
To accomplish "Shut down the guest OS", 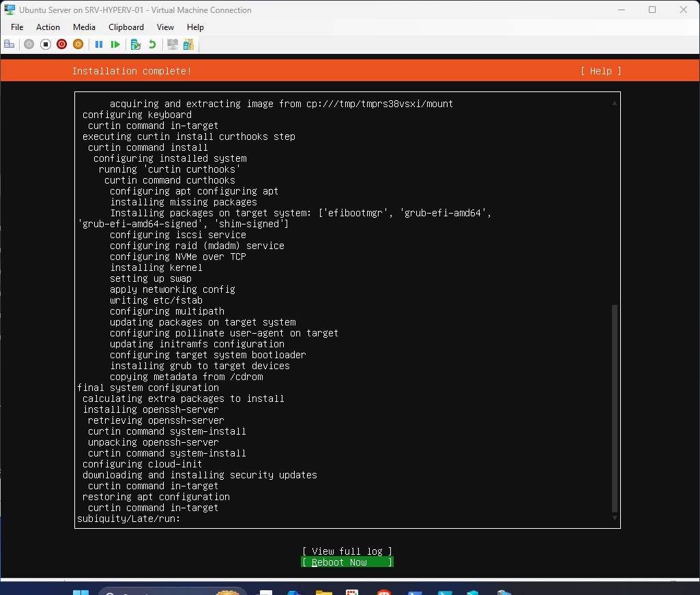I will click(x=61, y=44).
